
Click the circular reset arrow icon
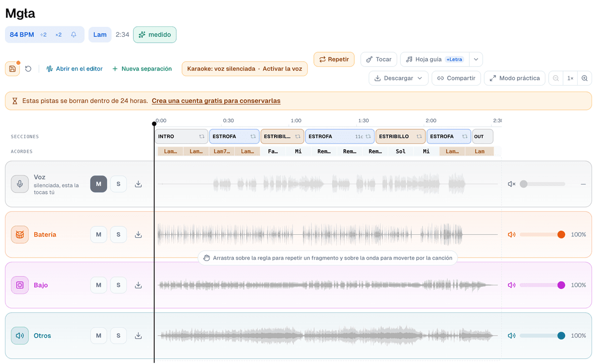point(28,69)
